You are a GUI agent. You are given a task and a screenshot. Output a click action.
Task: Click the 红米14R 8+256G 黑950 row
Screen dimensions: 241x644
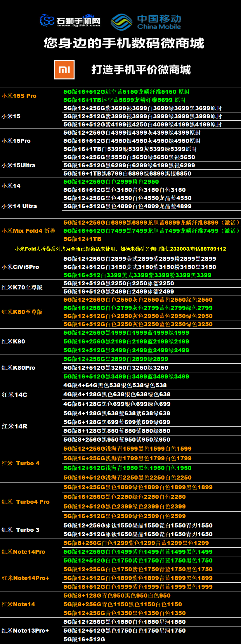tap(152, 440)
